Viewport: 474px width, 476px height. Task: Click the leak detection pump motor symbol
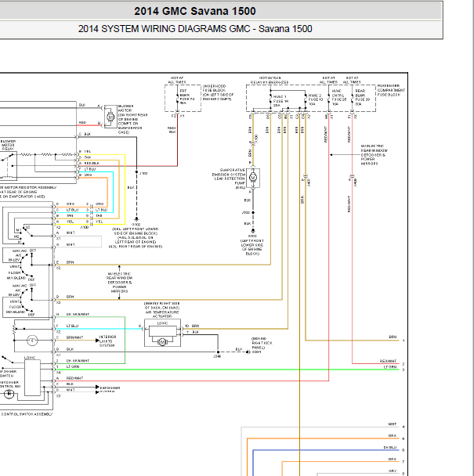253,178
